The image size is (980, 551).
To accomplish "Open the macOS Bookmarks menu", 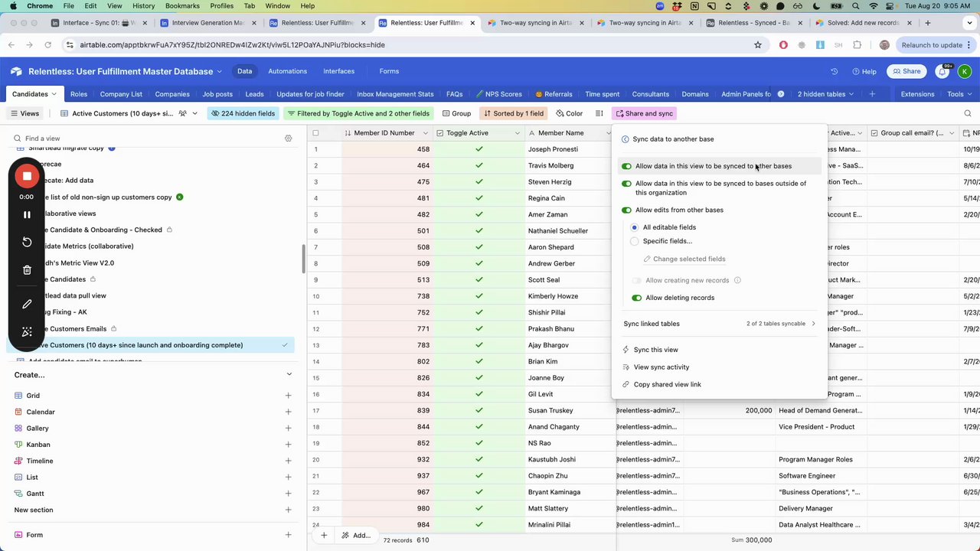I will [x=182, y=5].
